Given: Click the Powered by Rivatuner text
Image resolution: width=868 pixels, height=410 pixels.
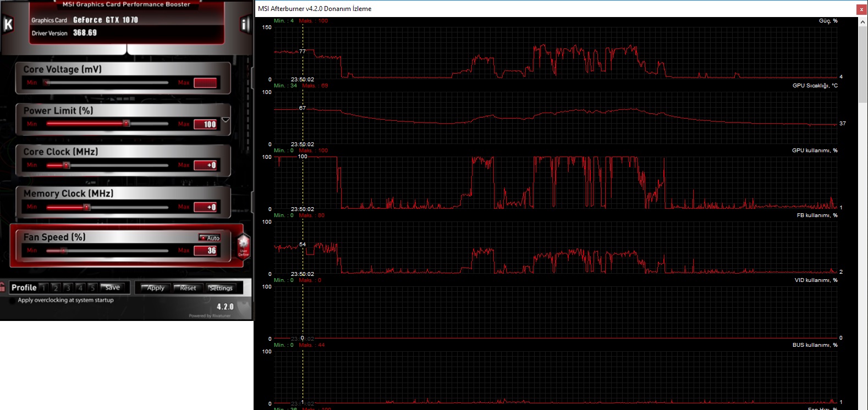Looking at the screenshot, I should tap(210, 316).
